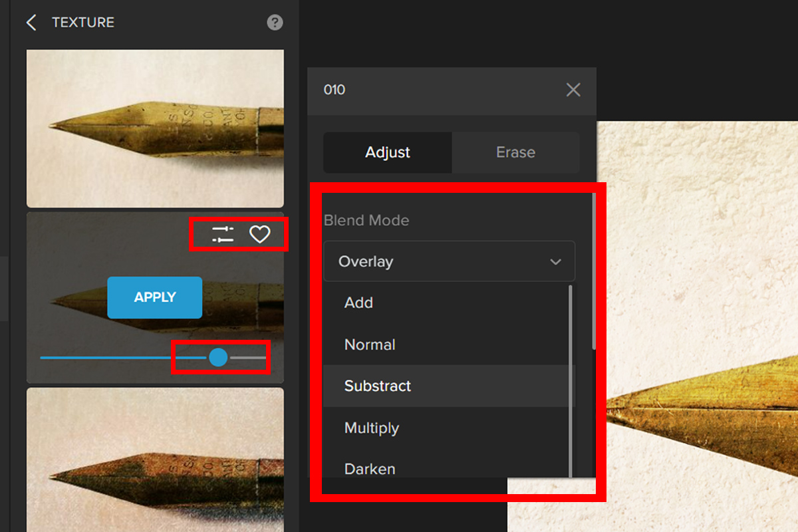Select the top texture thumbnail
Viewport: 798px width, 532px height.
[x=155, y=128]
